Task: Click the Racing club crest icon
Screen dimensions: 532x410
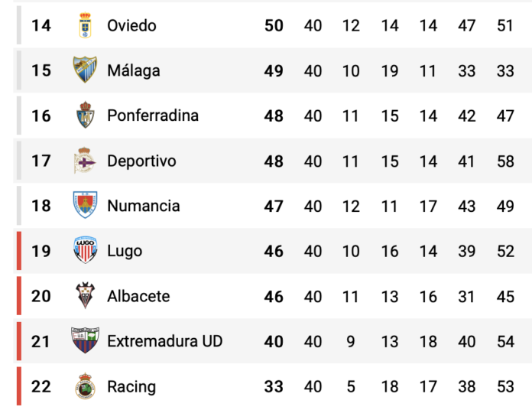Action: 85,386
